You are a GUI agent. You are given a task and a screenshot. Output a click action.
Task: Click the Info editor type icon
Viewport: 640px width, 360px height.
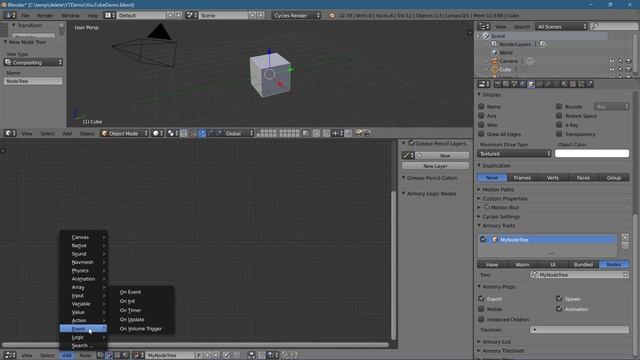[x=10, y=15]
